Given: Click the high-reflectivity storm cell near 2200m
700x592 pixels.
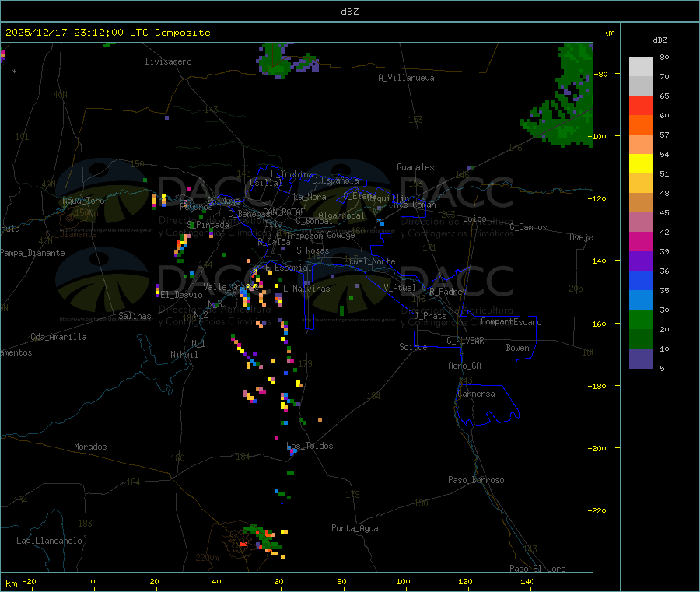Looking at the screenshot, I should tap(264, 541).
